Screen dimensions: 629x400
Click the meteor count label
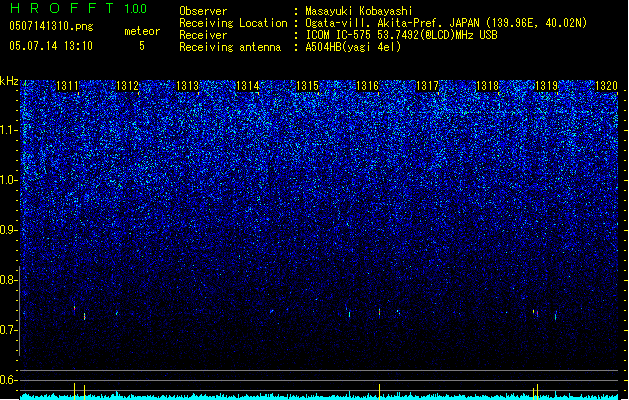point(142,31)
